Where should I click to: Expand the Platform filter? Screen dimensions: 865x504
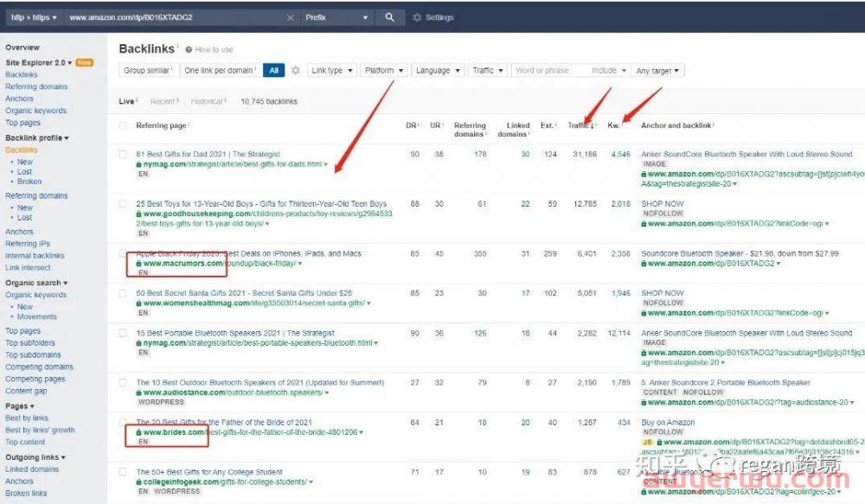coord(384,71)
